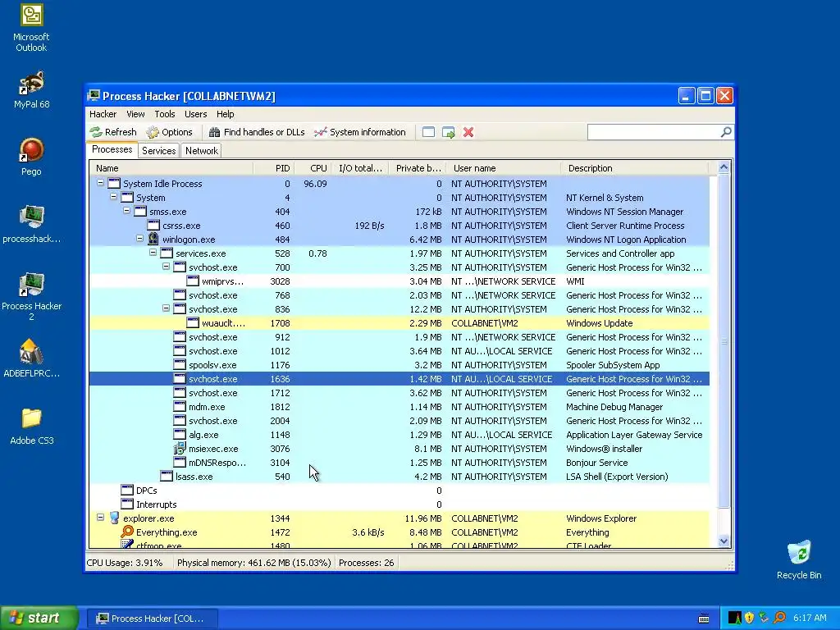Open Process Hacker 2 desktop shortcut
Image resolution: width=840 pixels, height=630 pixels.
click(31, 296)
